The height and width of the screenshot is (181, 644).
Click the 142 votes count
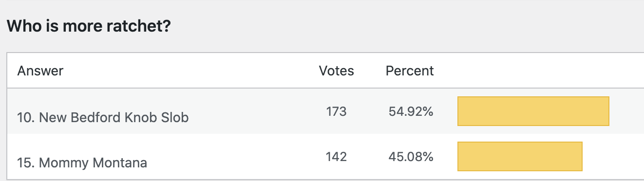337,157
